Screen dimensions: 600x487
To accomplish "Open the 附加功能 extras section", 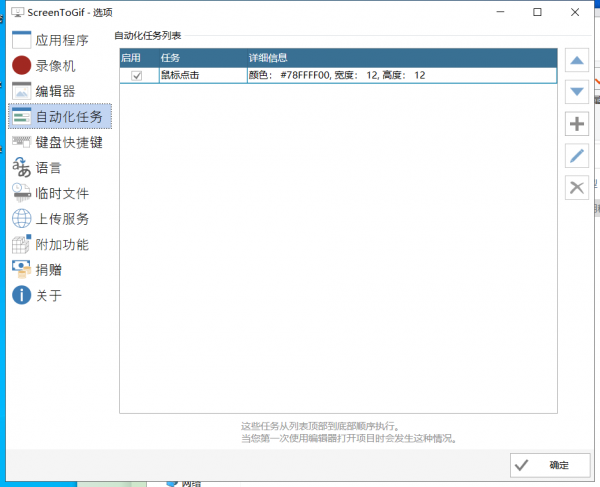I will (60, 244).
